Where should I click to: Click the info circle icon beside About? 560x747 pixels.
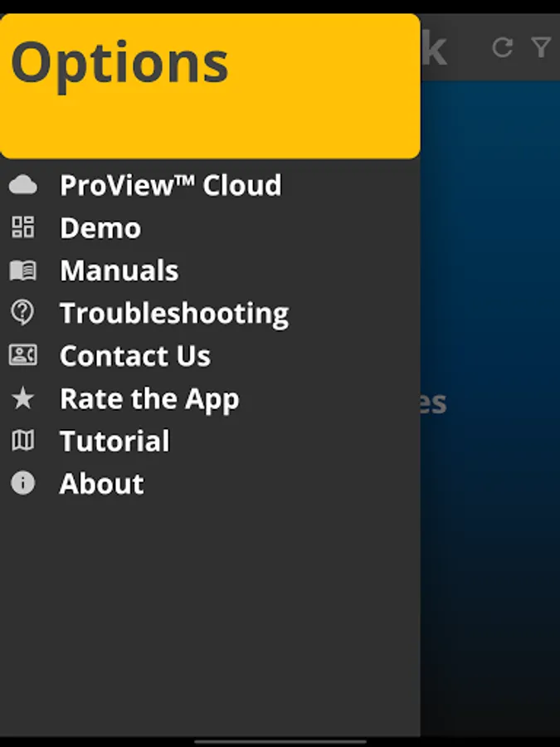[x=23, y=482]
